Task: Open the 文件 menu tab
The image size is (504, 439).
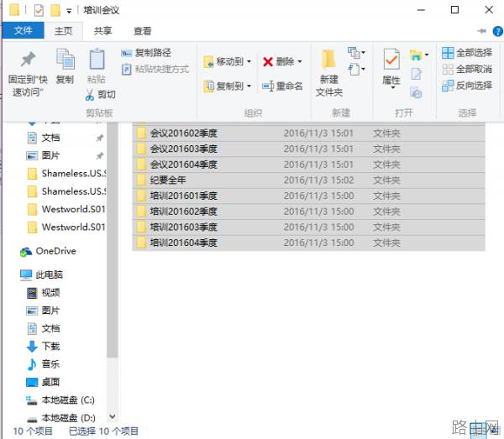Action: point(23,31)
